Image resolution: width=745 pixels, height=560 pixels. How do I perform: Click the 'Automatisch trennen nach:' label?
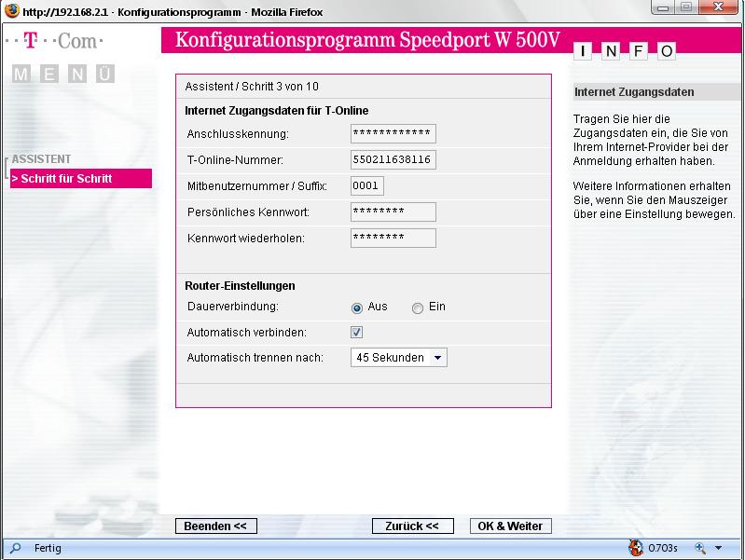pyautogui.click(x=255, y=358)
